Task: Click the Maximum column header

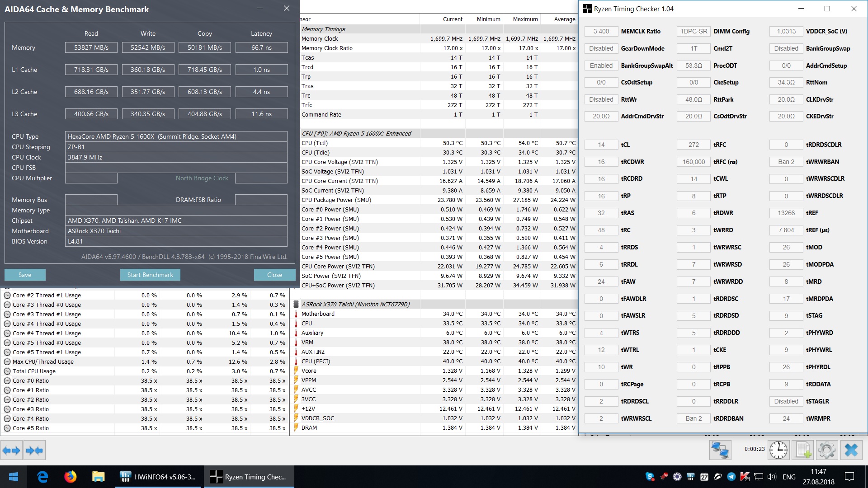Action: pyautogui.click(x=525, y=19)
